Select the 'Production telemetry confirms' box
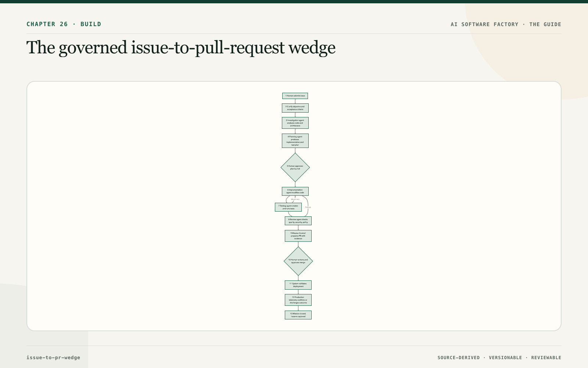Image resolution: width=588 pixels, height=368 pixels. 298,300
